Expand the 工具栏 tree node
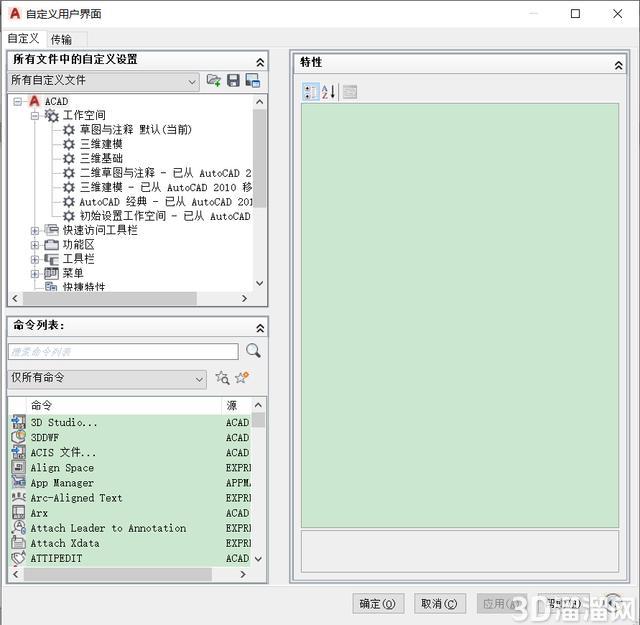 tap(35, 259)
